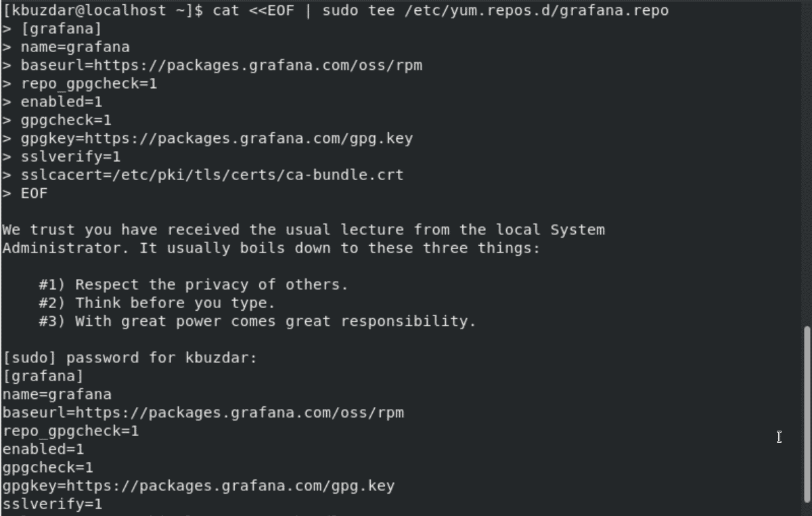Screen dimensions: 812x516
Task: Click the sslcacert ca-bundle.crt path line
Action: coord(203,175)
